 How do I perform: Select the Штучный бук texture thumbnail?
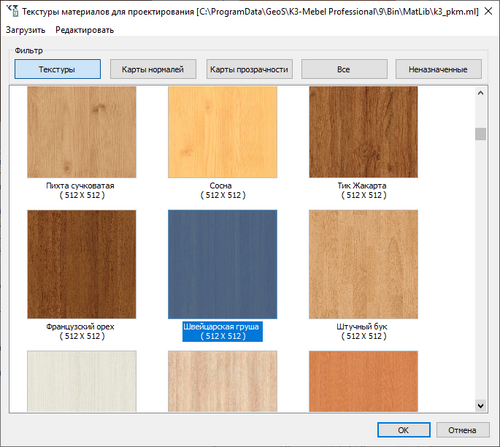pyautogui.click(x=363, y=264)
